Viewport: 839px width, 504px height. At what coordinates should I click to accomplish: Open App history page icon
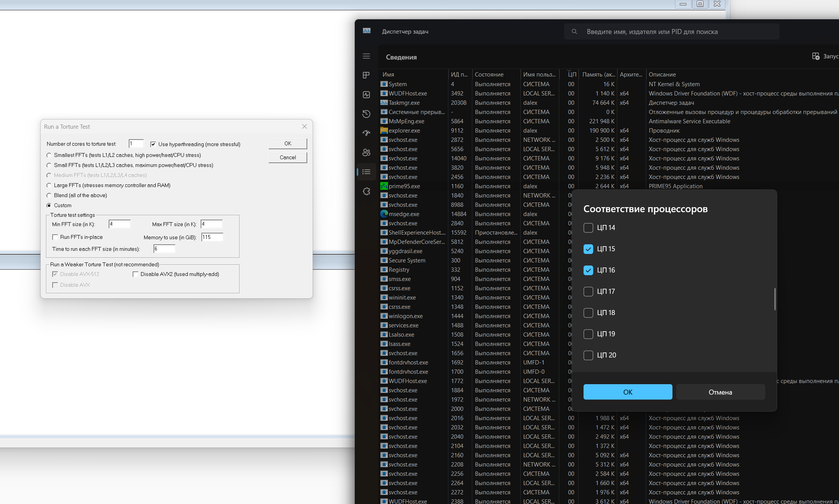tap(366, 114)
